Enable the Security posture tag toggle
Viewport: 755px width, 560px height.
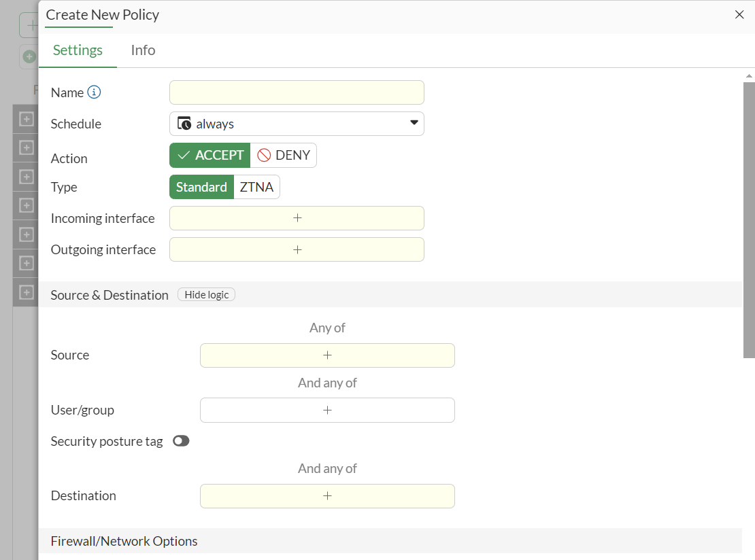coord(181,440)
